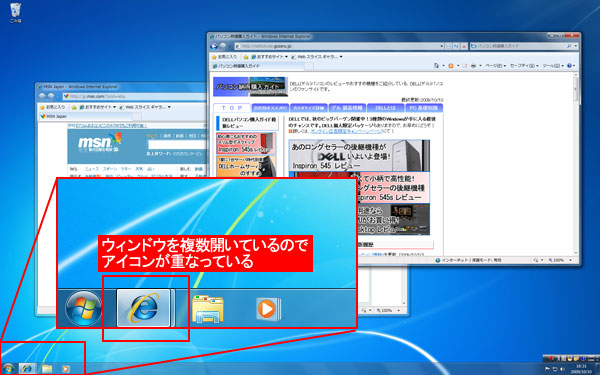The image size is (600, 375).
Task: Open the blue help icon on the command bar
Action: [x=569, y=66]
